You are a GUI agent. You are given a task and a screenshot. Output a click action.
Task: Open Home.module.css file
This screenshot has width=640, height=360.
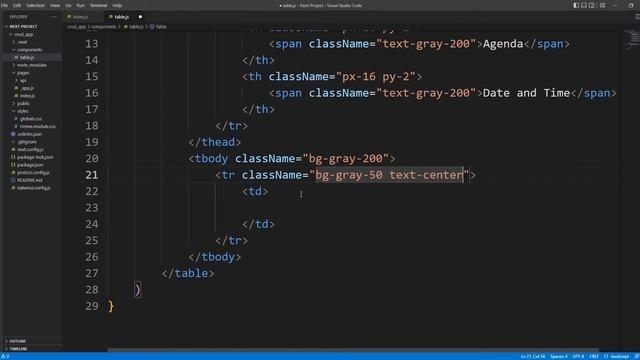[x=38, y=127]
